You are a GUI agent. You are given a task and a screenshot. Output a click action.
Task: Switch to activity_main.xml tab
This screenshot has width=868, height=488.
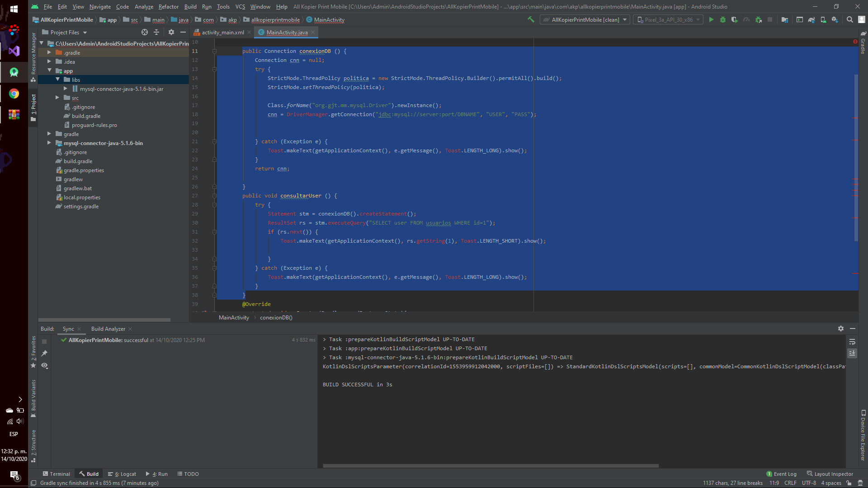pyautogui.click(x=222, y=32)
